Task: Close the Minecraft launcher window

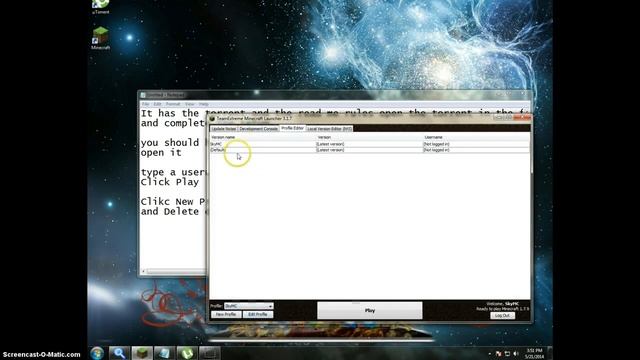Action: click(x=522, y=118)
